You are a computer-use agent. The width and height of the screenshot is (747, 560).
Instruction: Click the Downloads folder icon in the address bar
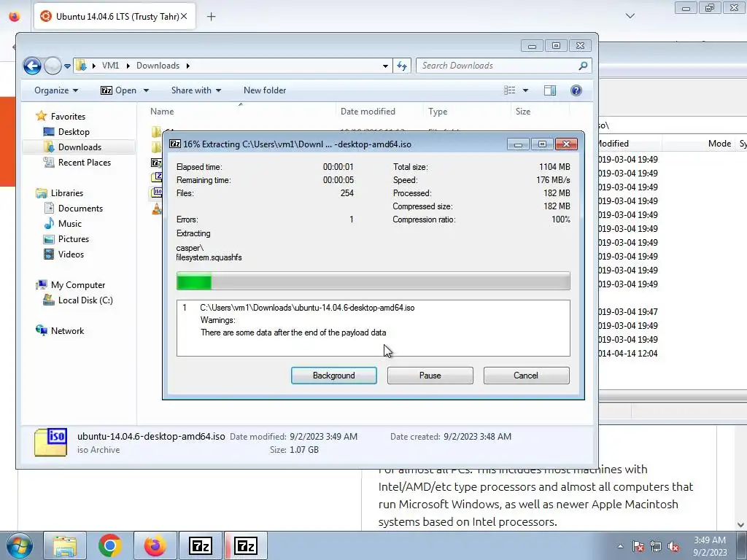pos(82,66)
